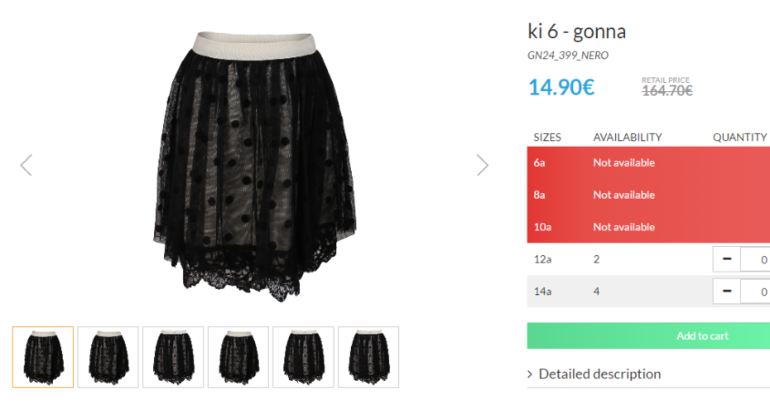Click the chevron beside Detailed description
The image size is (770, 420).
tap(530, 374)
